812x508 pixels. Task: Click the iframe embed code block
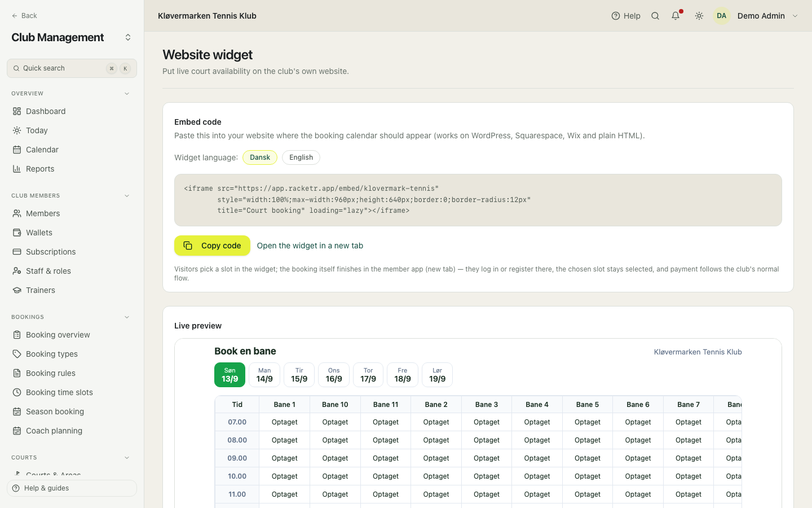tap(478, 200)
